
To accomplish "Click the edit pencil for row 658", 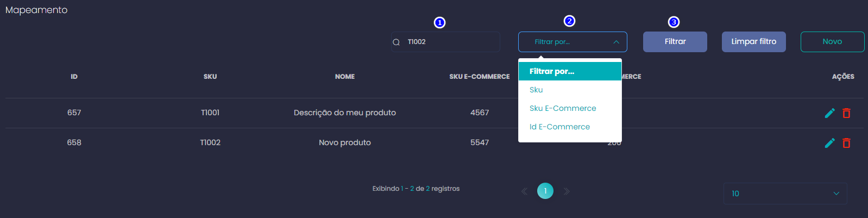I will click(829, 143).
